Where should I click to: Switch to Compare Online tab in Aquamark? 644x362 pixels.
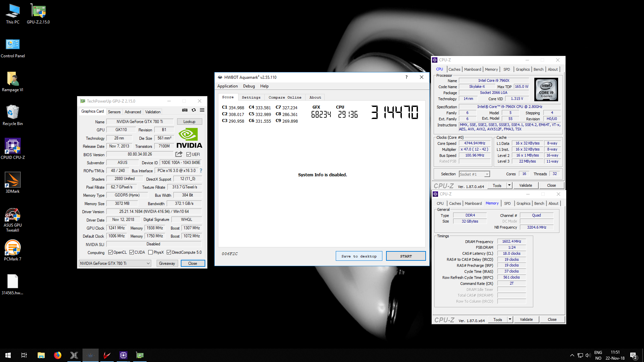[x=285, y=97]
